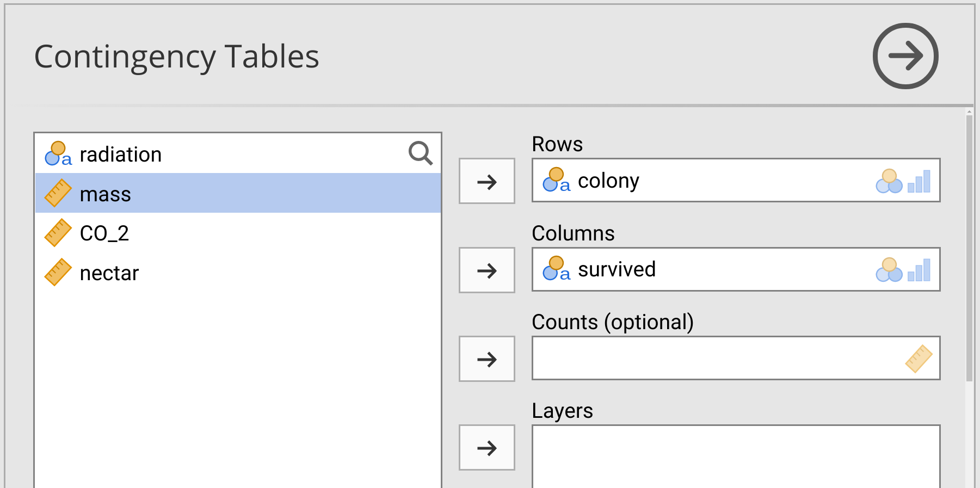Move variable to Rows with arrow button
The height and width of the screenshot is (488, 980).
pos(487,181)
